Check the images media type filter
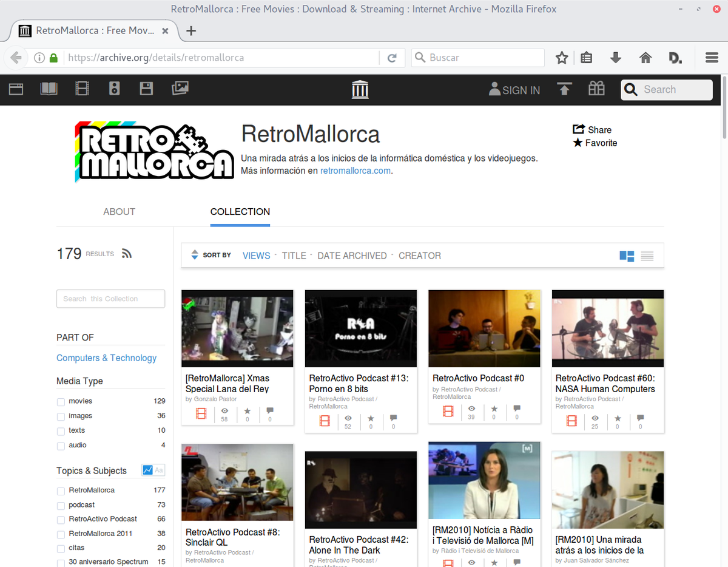 click(61, 416)
